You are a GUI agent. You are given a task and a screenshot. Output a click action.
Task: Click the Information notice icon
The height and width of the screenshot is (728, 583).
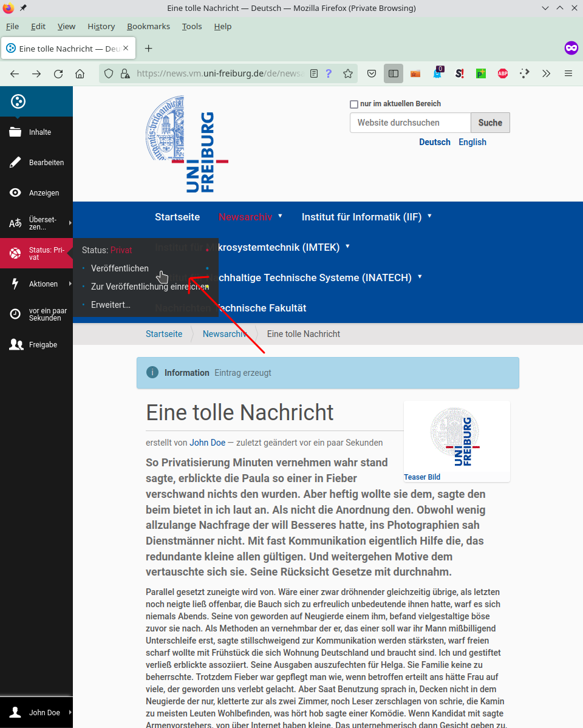tap(152, 372)
